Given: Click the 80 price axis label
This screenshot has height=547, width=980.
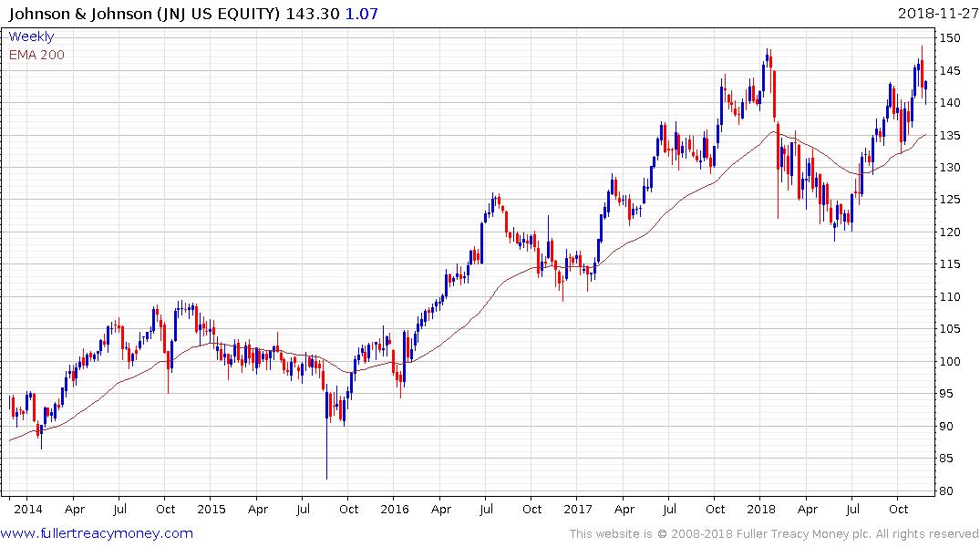Looking at the screenshot, I should [x=946, y=490].
